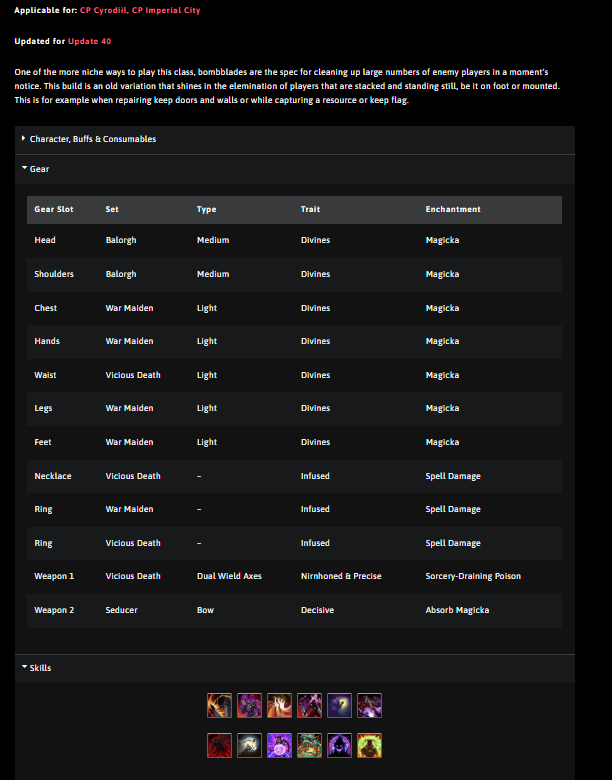Click the green-glowing last skill icon in bottom row
Image resolution: width=612 pixels, height=780 pixels.
(370, 745)
